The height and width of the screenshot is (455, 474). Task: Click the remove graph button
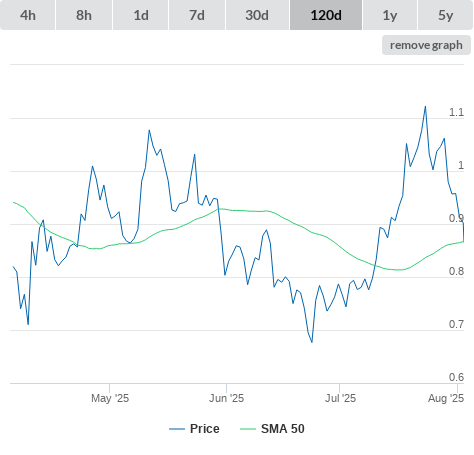(x=426, y=45)
